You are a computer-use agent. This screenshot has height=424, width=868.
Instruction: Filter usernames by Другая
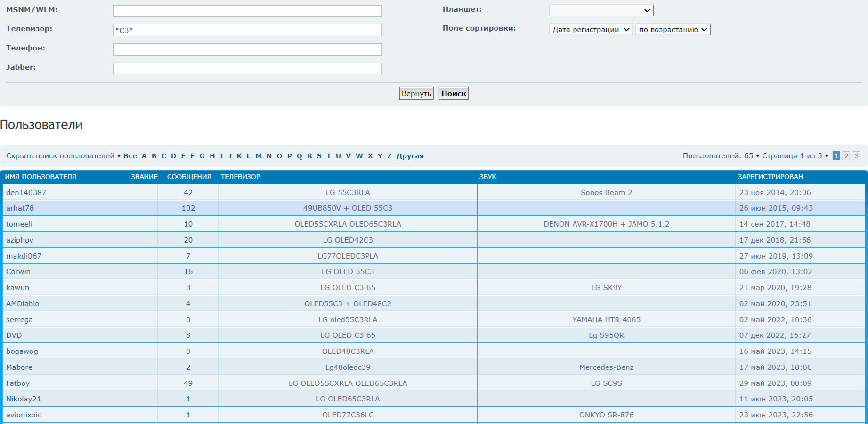(410, 156)
